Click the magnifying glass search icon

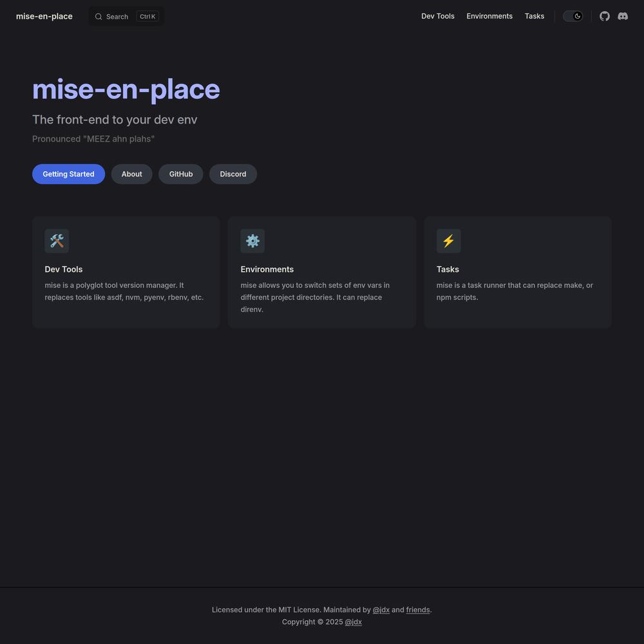point(99,17)
